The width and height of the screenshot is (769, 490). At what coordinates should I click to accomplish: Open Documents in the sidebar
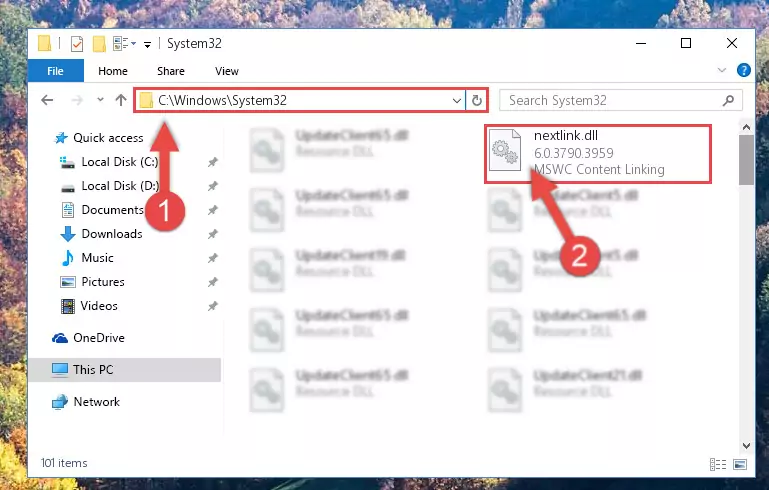pyautogui.click(x=112, y=210)
